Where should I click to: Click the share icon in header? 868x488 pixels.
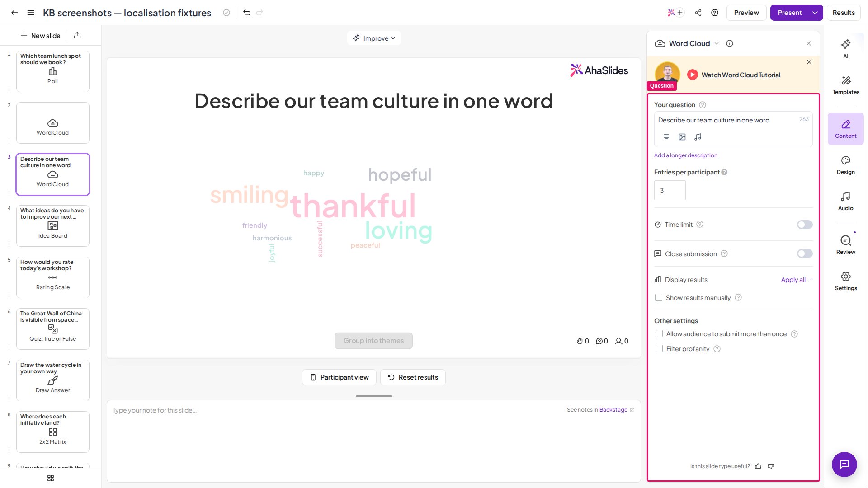[x=698, y=13]
